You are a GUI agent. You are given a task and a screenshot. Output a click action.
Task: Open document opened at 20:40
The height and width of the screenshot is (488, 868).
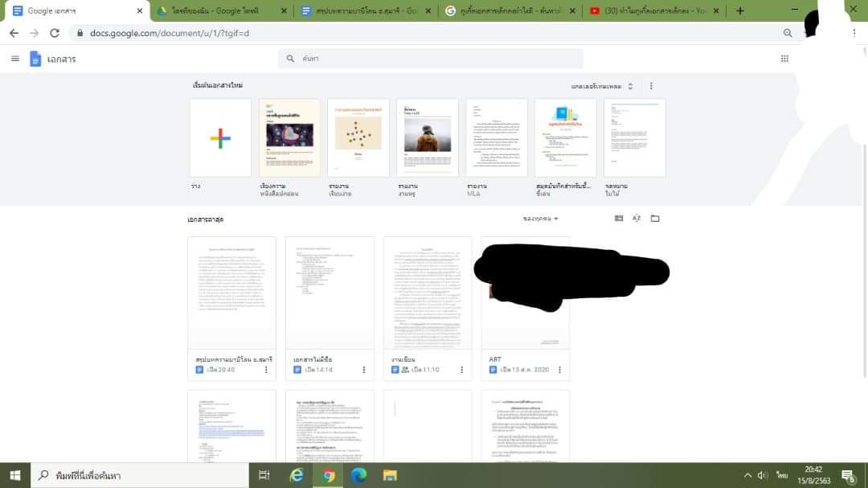click(x=231, y=309)
